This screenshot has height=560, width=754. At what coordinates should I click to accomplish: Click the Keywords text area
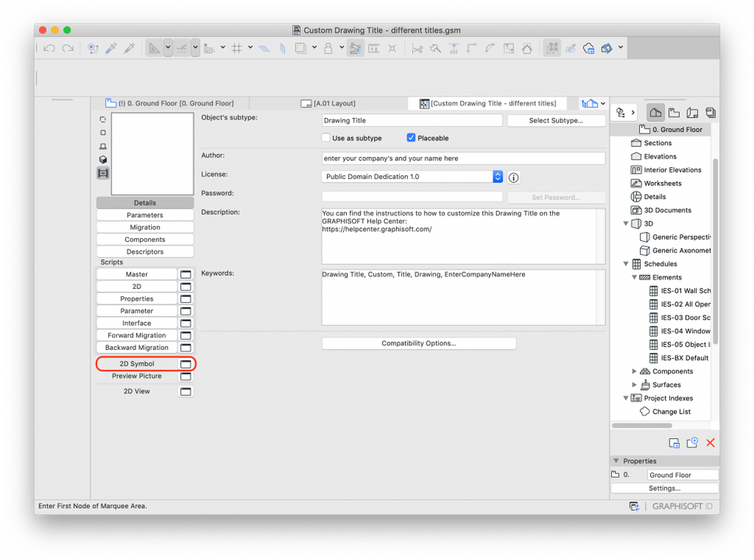pyautogui.click(x=463, y=297)
